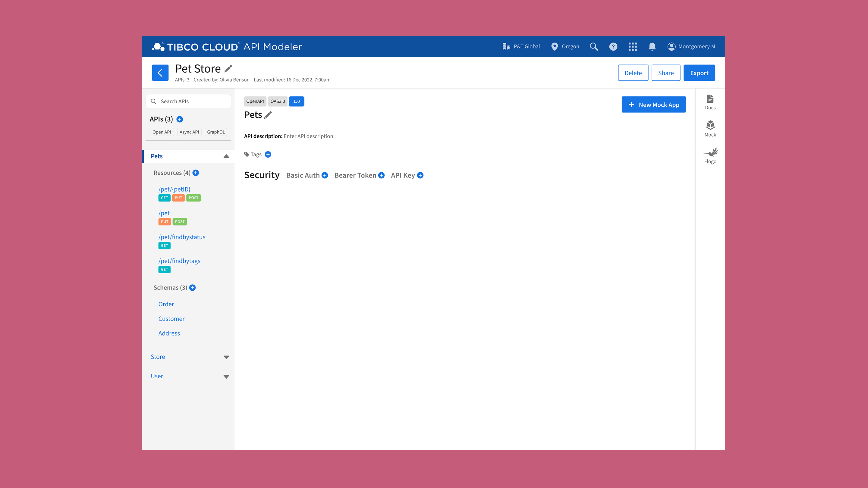The height and width of the screenshot is (488, 868).
Task: Click the pencil icon beside Pet Store
Action: click(x=228, y=69)
